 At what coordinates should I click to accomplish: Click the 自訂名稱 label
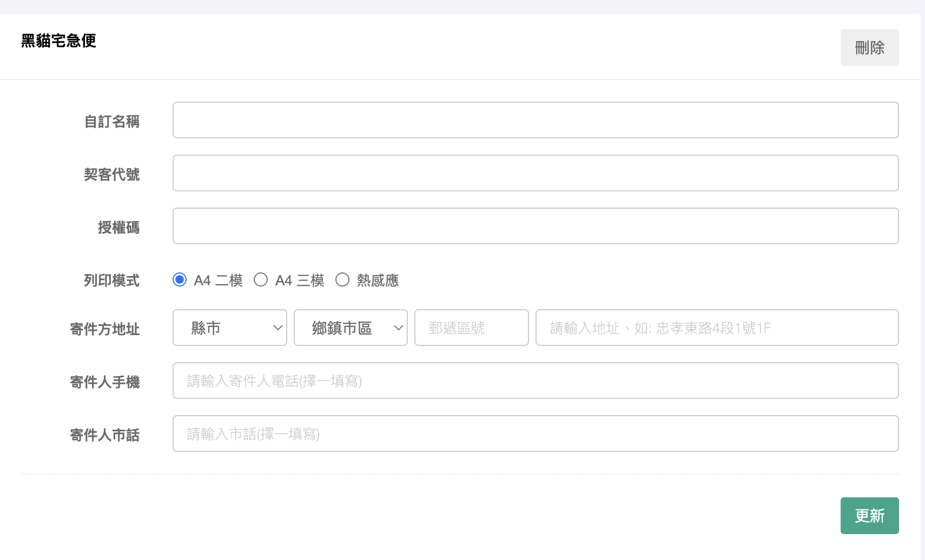[111, 121]
